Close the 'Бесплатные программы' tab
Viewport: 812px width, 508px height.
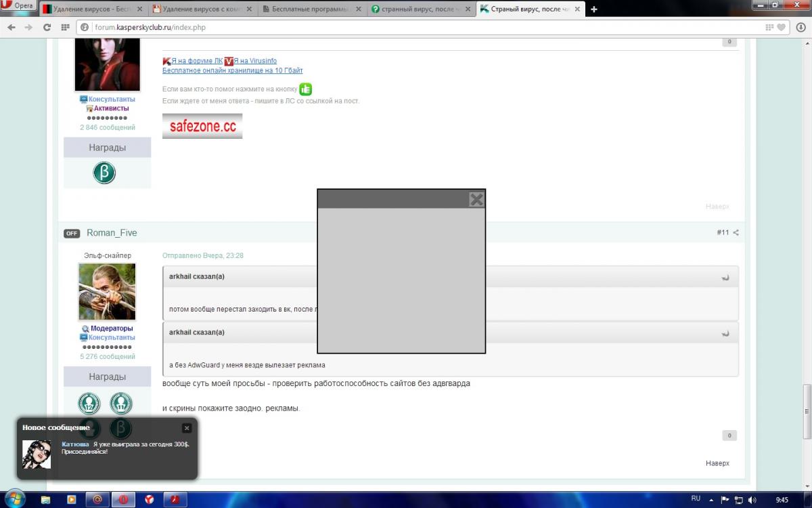coord(359,9)
